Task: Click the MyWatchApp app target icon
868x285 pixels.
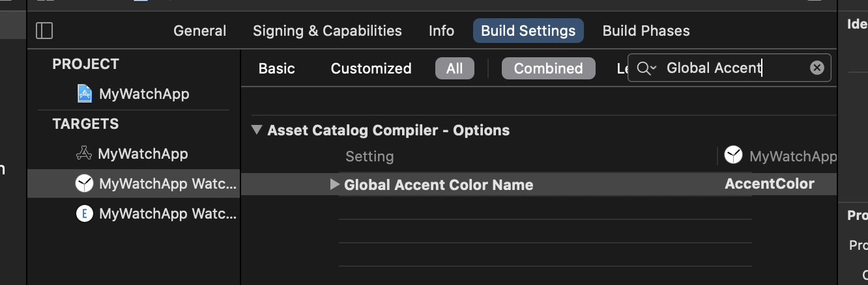Action: tap(84, 154)
